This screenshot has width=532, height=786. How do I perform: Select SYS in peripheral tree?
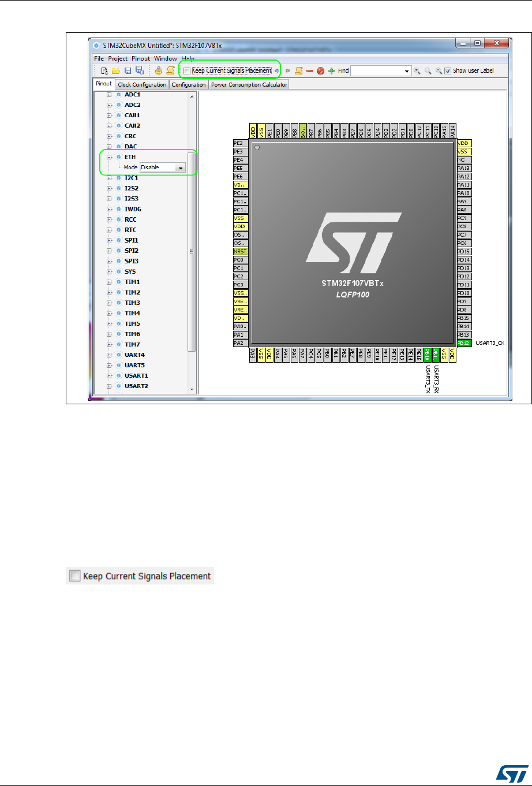pyautogui.click(x=130, y=271)
